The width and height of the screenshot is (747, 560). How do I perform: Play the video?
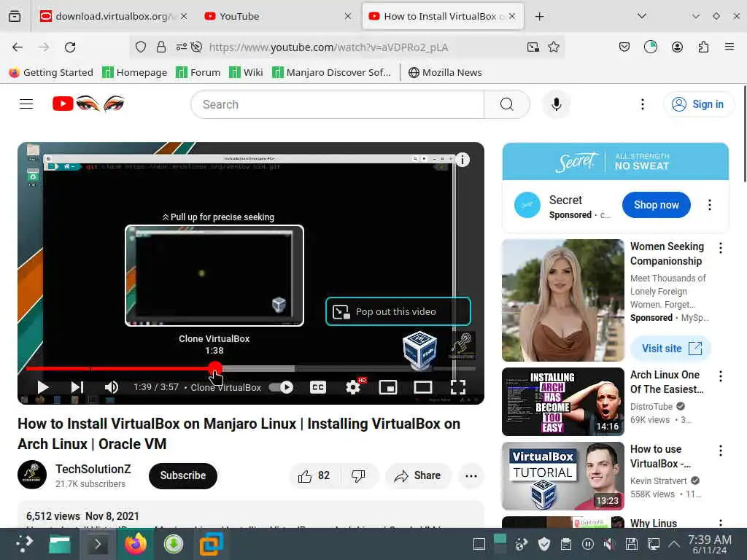click(42, 387)
